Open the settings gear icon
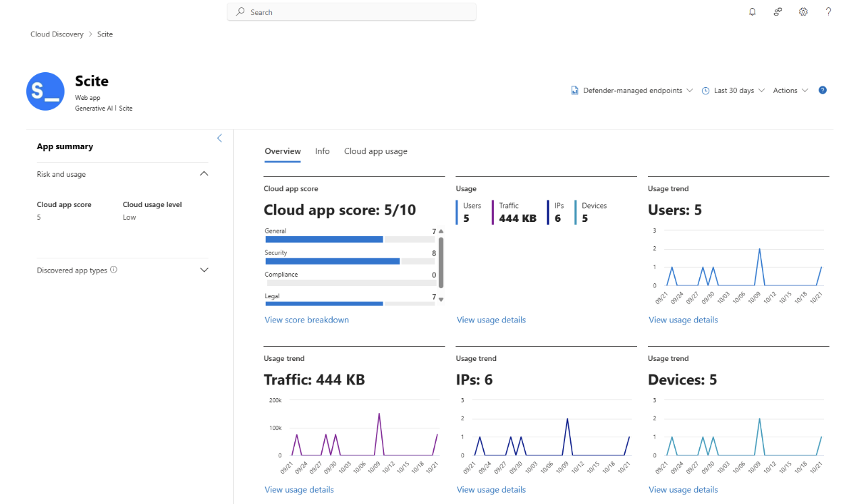847x504 pixels. (803, 12)
